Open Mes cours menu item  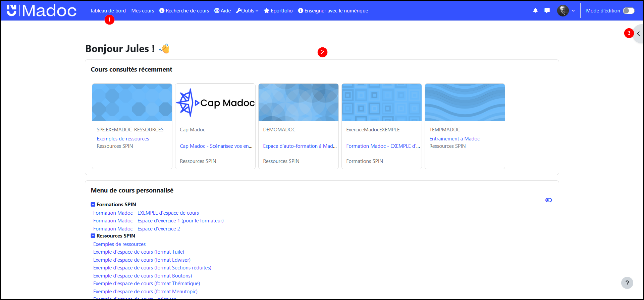click(x=143, y=11)
